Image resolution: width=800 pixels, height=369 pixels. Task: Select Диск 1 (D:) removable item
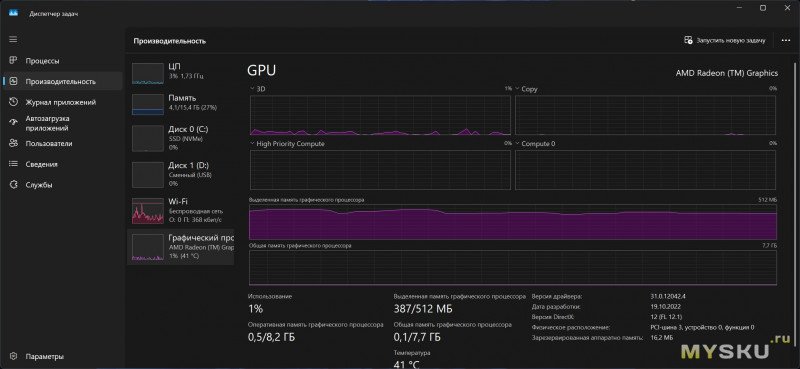point(181,174)
